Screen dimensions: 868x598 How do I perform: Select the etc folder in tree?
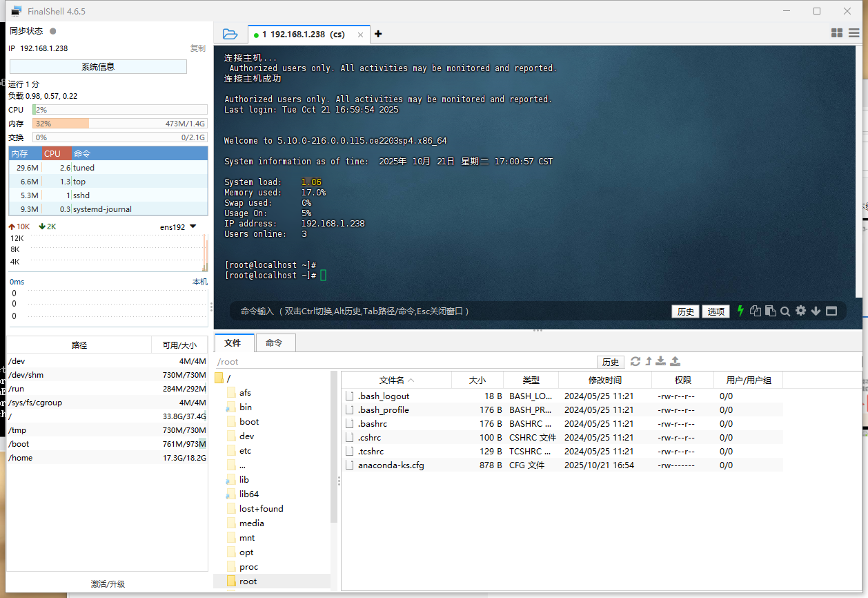(245, 451)
